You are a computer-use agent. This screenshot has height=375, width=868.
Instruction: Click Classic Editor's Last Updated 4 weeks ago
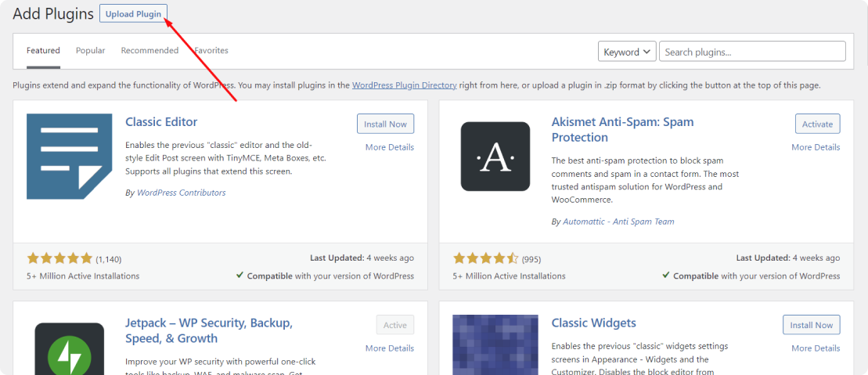pyautogui.click(x=362, y=258)
